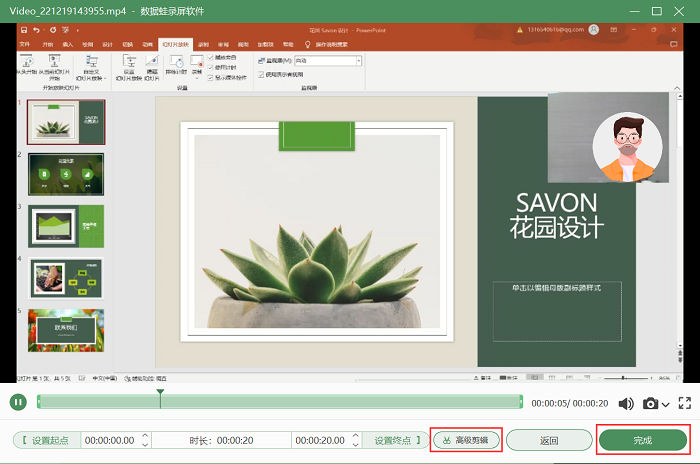Take a snapshot with the camera icon
Viewport: 700px width, 464px height.
point(651,403)
